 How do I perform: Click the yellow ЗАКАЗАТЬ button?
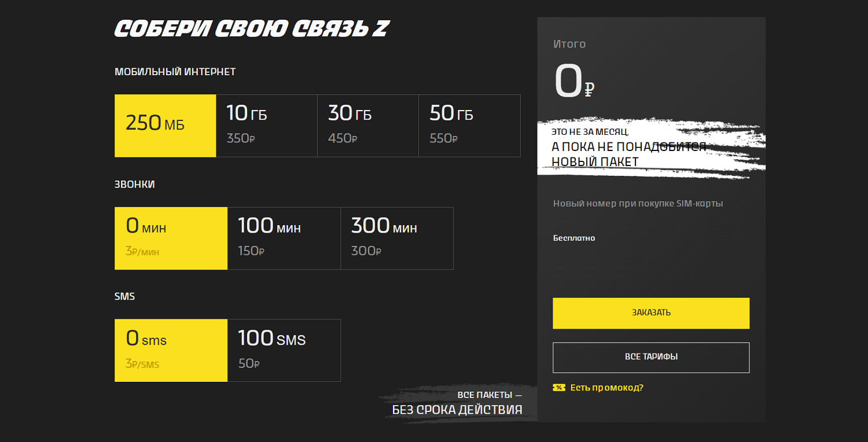pyautogui.click(x=651, y=313)
